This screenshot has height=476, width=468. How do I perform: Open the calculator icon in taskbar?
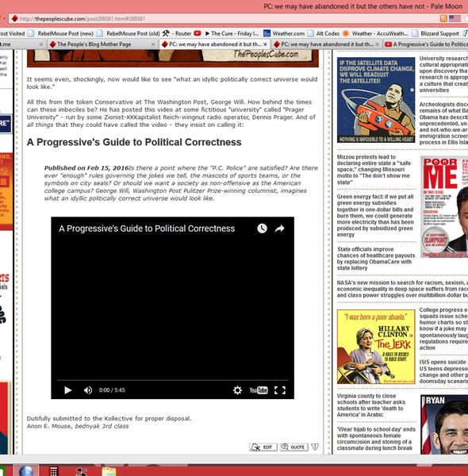point(53,471)
